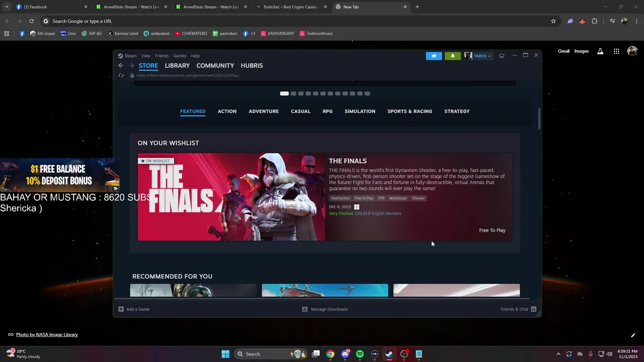Select the RPG genre tab
Screen dimensions: 644x362
tap(328, 111)
